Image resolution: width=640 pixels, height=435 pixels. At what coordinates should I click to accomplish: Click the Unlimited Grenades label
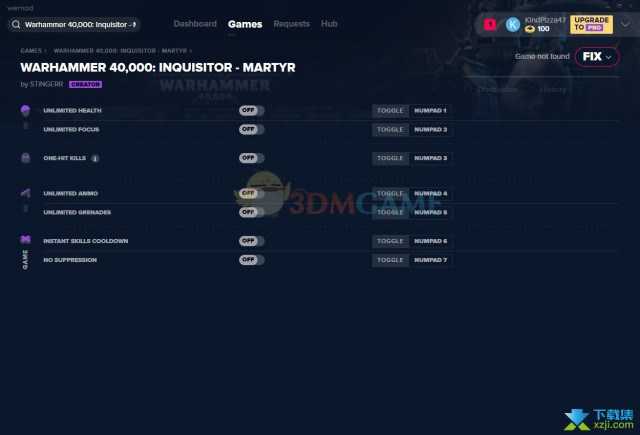[x=77, y=213]
